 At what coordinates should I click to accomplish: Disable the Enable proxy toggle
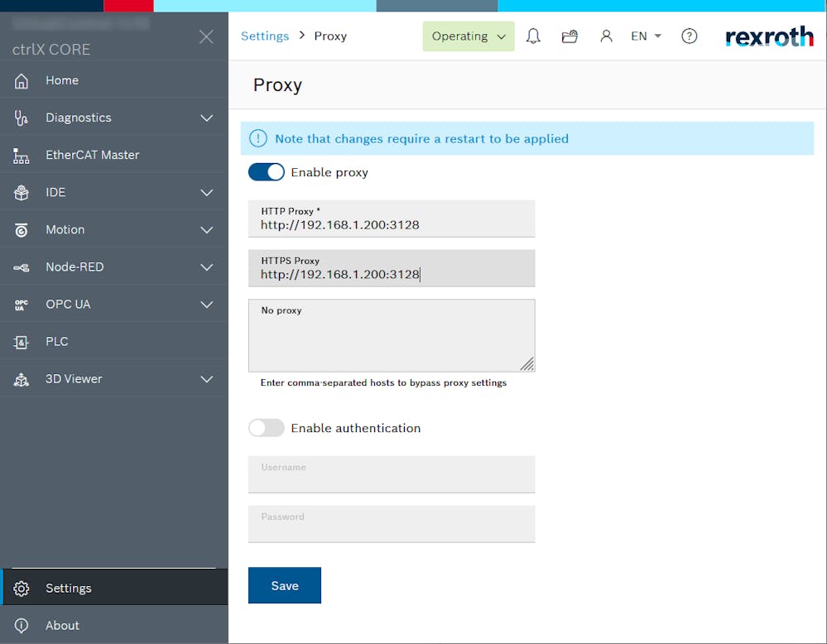267,172
